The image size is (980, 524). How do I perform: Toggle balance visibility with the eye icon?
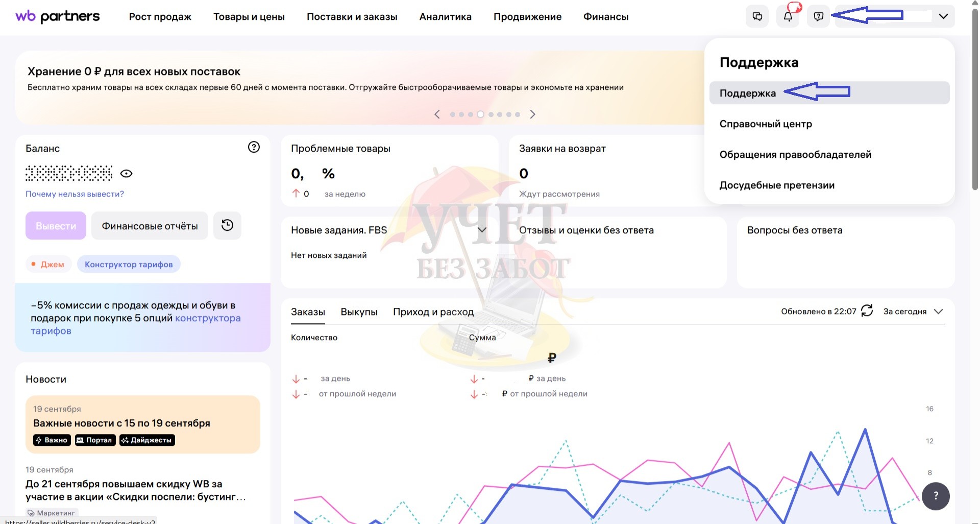point(126,174)
